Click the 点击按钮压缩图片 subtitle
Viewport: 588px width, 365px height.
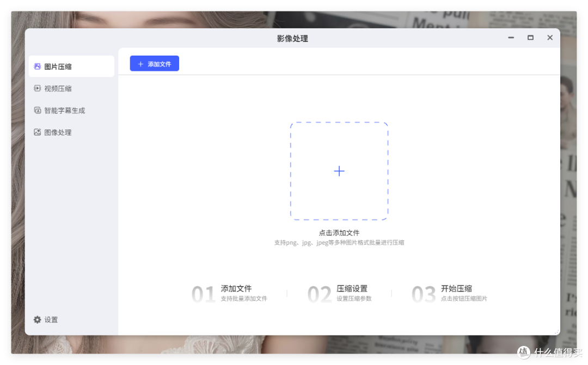tap(464, 299)
